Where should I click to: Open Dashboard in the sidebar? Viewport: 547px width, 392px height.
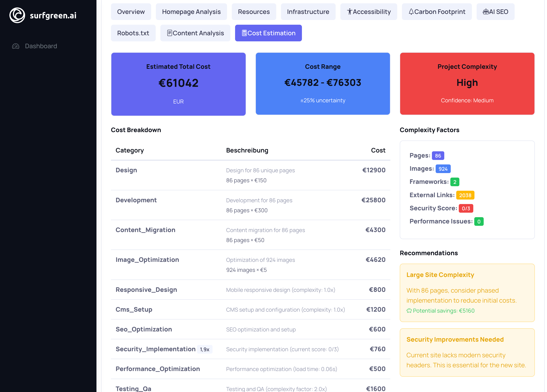[41, 46]
